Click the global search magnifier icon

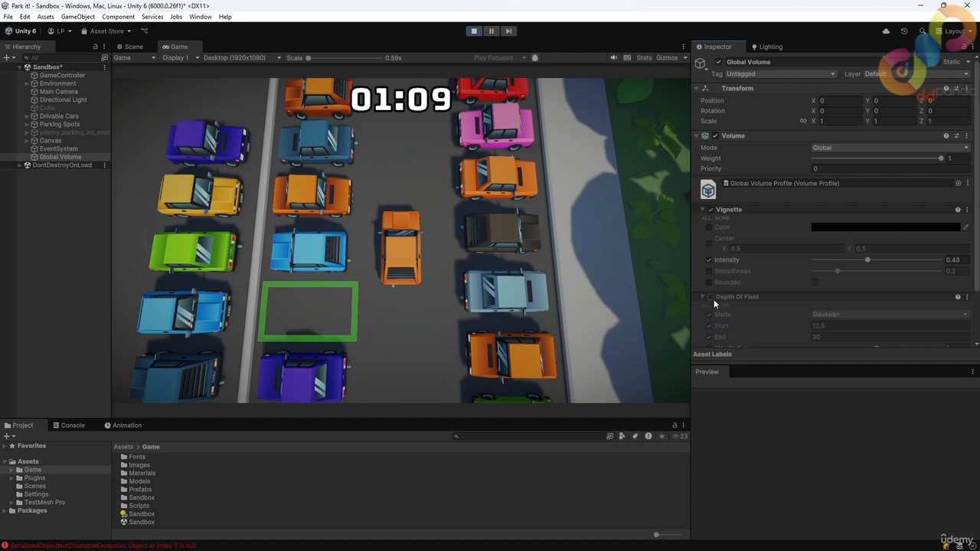click(922, 31)
